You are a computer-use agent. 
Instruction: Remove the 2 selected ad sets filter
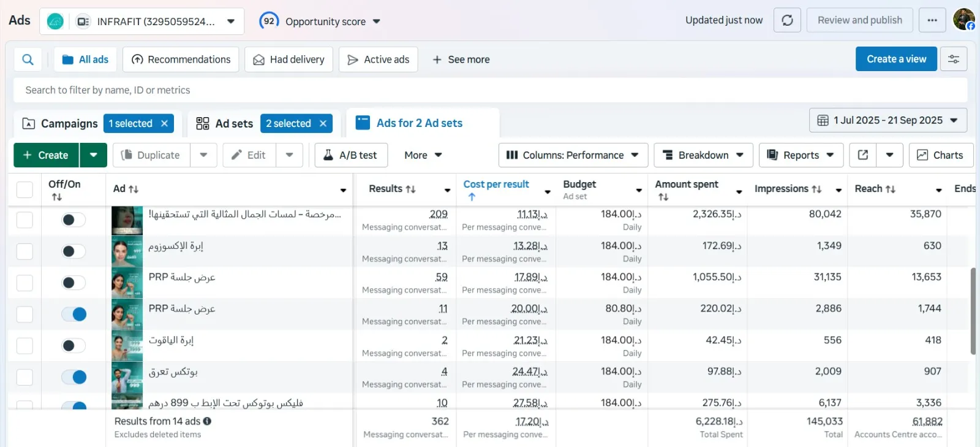pyautogui.click(x=323, y=123)
